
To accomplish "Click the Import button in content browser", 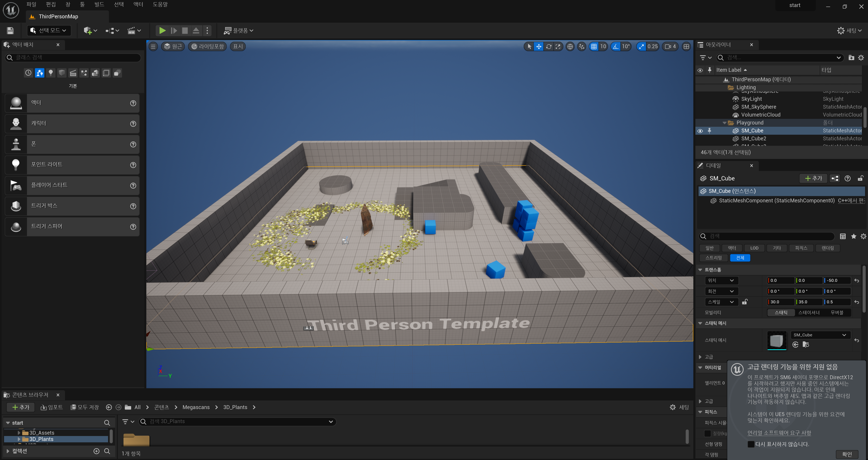I will pyautogui.click(x=52, y=407).
